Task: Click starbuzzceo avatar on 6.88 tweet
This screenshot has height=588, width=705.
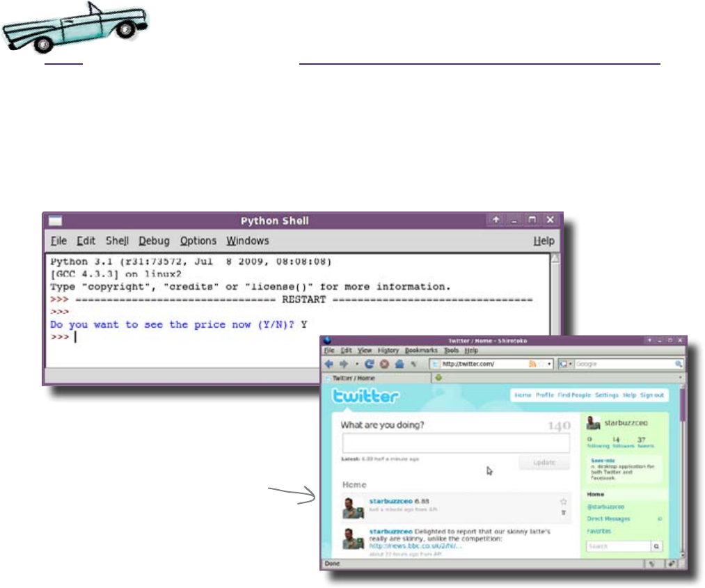Action: [353, 507]
